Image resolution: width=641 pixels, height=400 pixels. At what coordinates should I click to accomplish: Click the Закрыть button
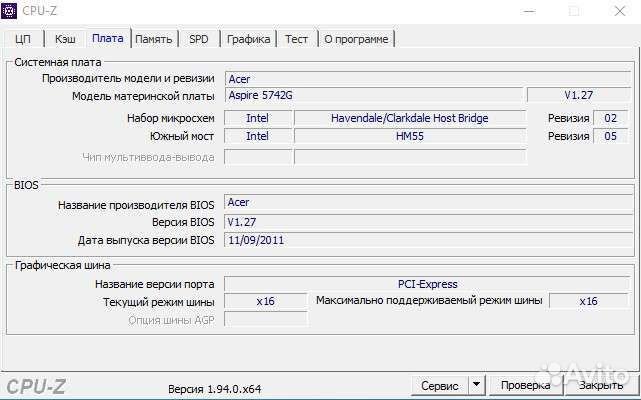[x=601, y=386]
